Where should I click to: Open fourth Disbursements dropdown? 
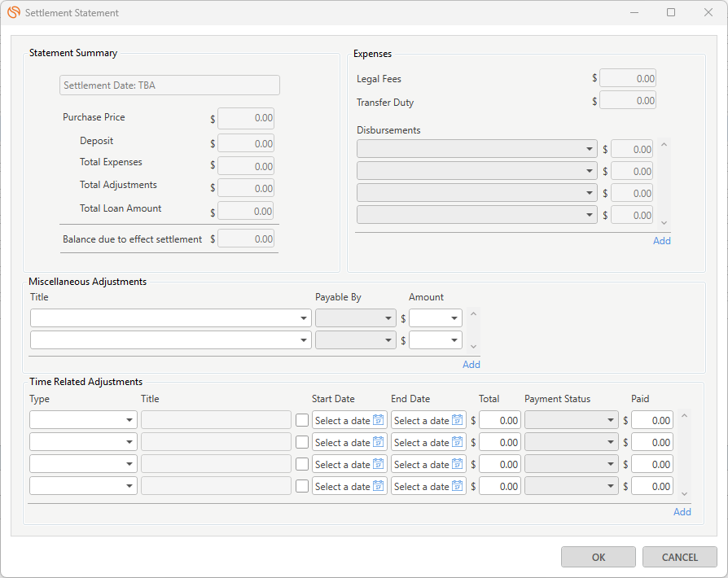[x=477, y=215]
